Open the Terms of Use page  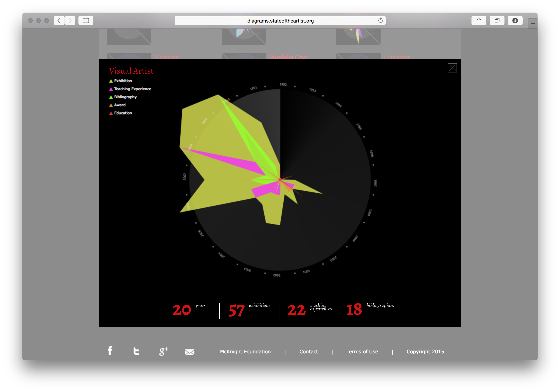(x=362, y=352)
